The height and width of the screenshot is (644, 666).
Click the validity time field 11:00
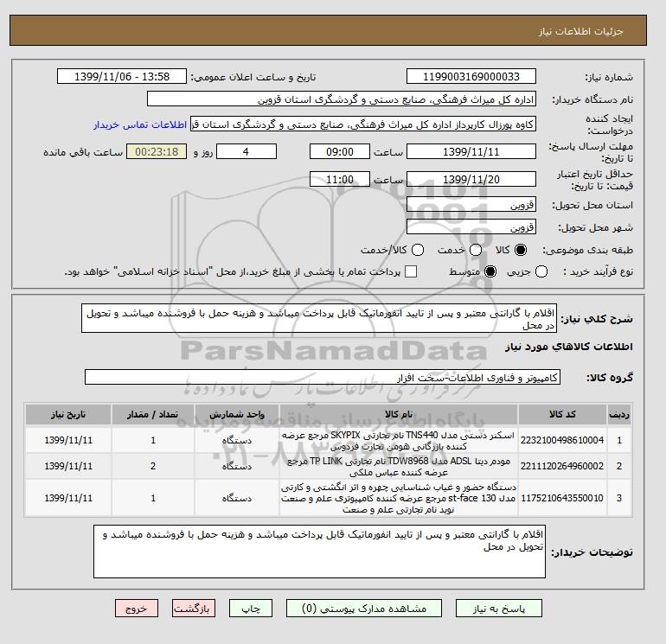point(340,179)
